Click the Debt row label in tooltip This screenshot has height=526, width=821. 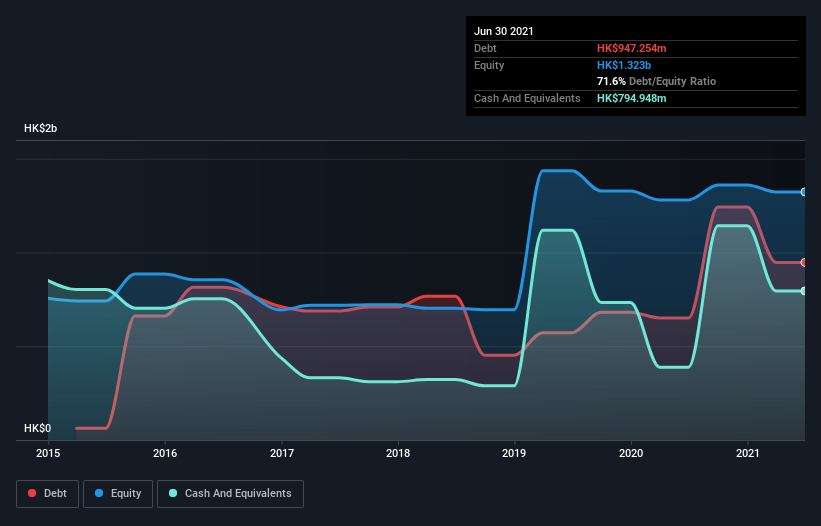tap(485, 48)
